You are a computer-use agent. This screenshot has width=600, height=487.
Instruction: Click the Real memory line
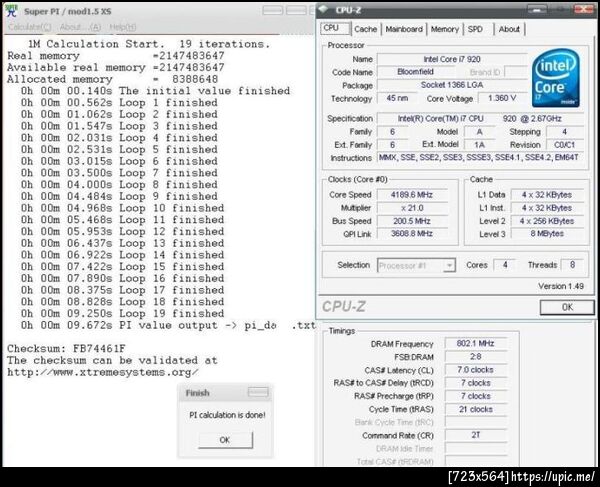coord(116,56)
